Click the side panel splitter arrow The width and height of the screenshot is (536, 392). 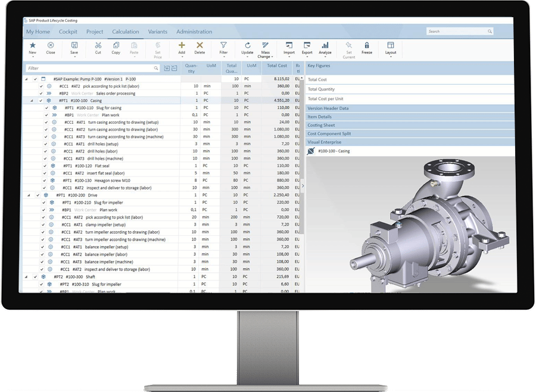303,186
